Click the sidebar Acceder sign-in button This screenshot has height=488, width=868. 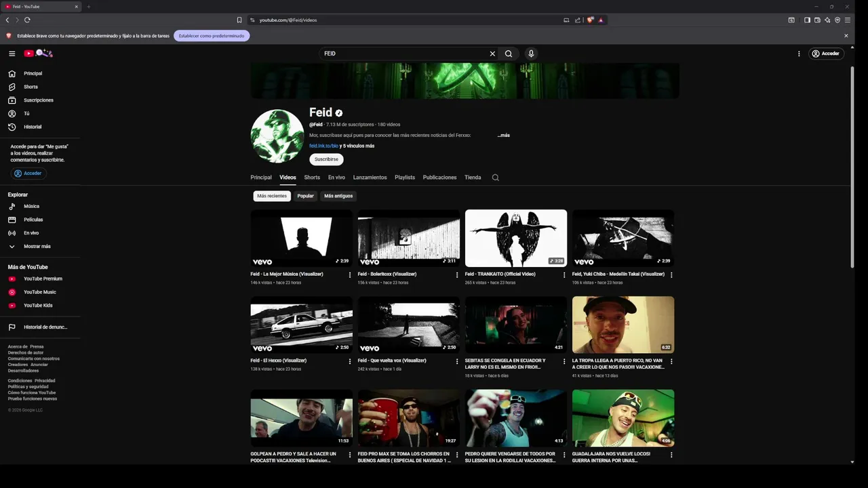click(28, 174)
